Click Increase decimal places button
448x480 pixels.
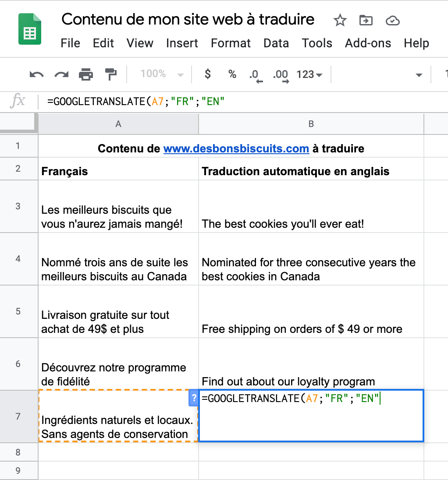(x=281, y=76)
